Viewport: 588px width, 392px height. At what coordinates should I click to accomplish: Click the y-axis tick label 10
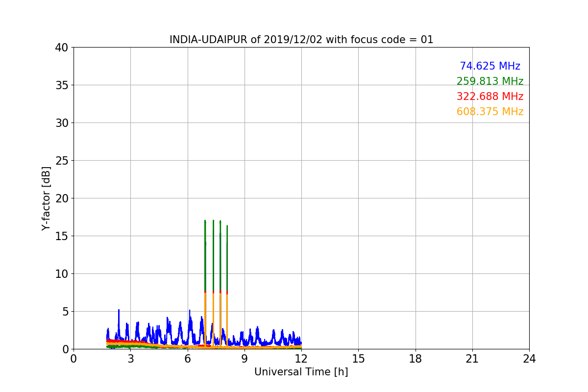(61, 274)
